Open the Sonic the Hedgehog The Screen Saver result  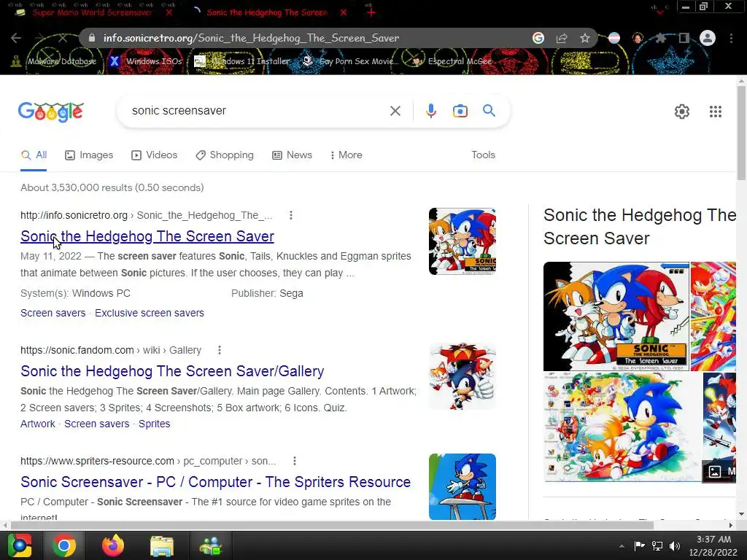[147, 236]
